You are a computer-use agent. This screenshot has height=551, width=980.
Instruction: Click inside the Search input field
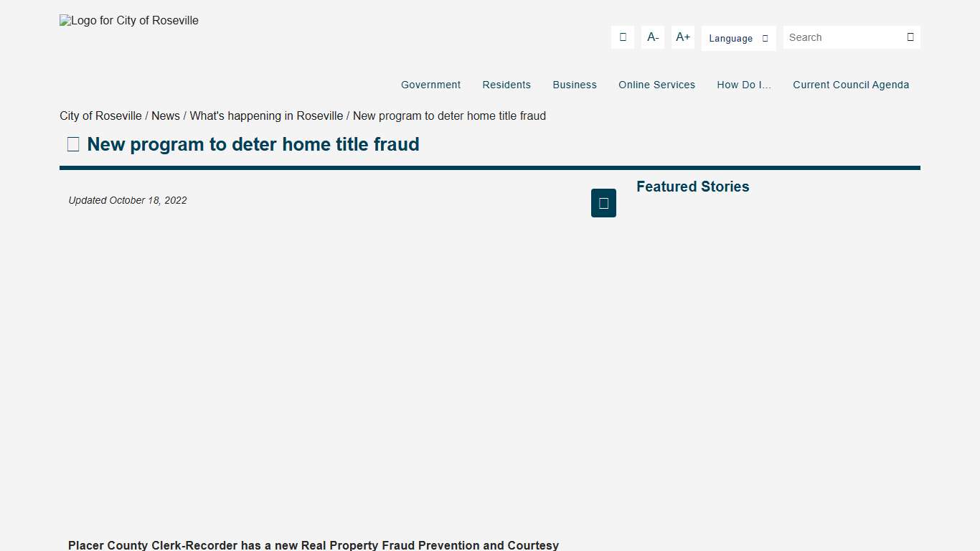click(839, 37)
